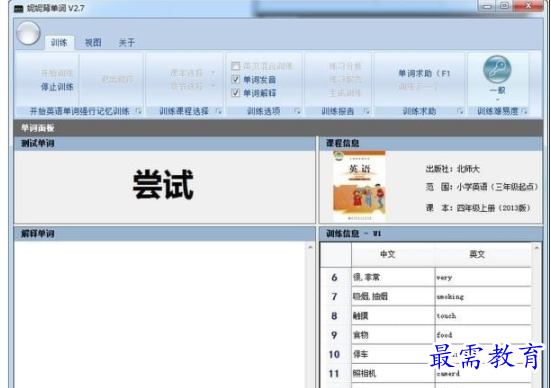Click the 退出程序 button
The height and width of the screenshot is (388, 551).
click(118, 79)
